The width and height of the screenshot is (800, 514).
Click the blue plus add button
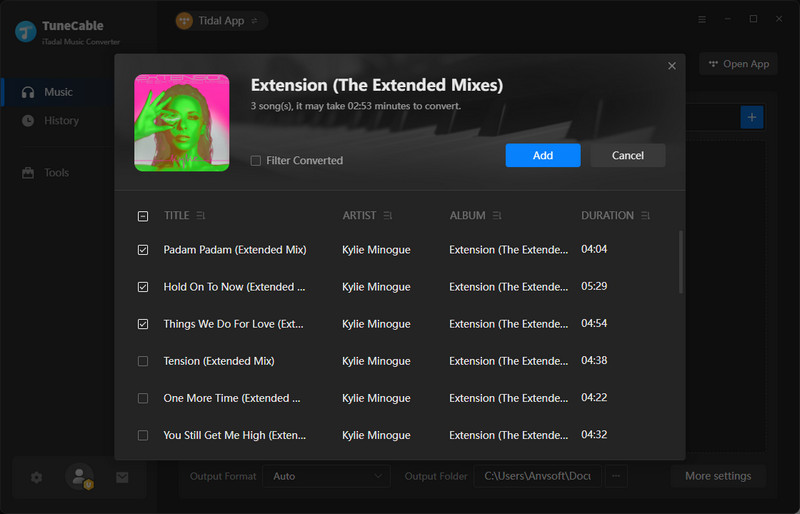click(x=752, y=117)
